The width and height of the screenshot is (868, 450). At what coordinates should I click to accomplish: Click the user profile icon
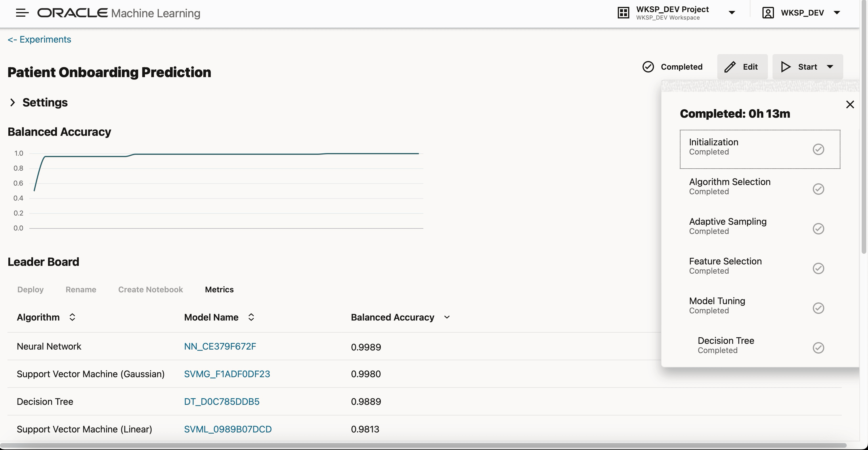point(768,13)
